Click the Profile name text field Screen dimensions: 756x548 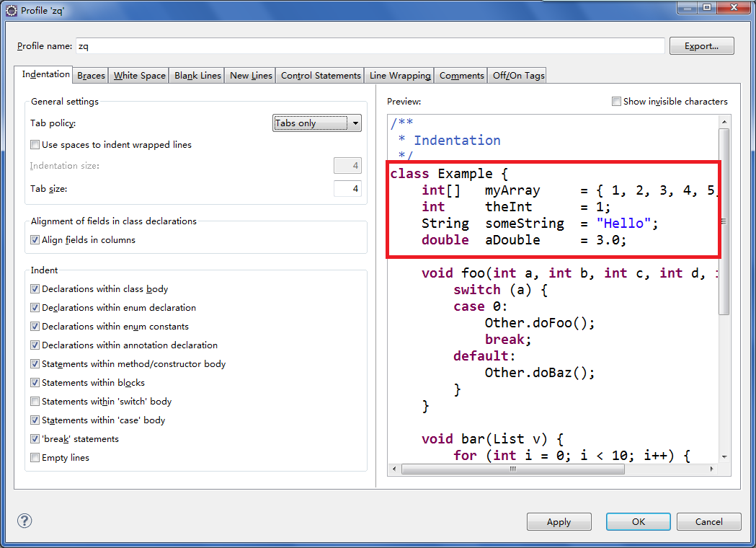[369, 46]
